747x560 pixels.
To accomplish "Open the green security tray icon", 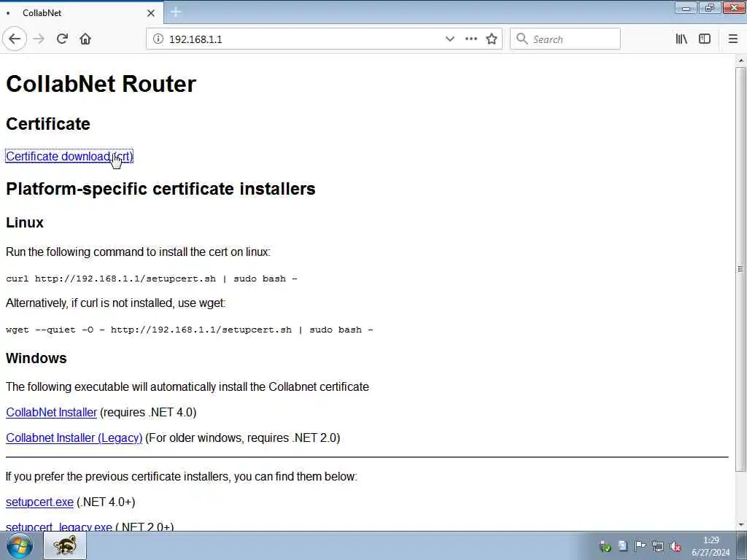I will point(605,547).
